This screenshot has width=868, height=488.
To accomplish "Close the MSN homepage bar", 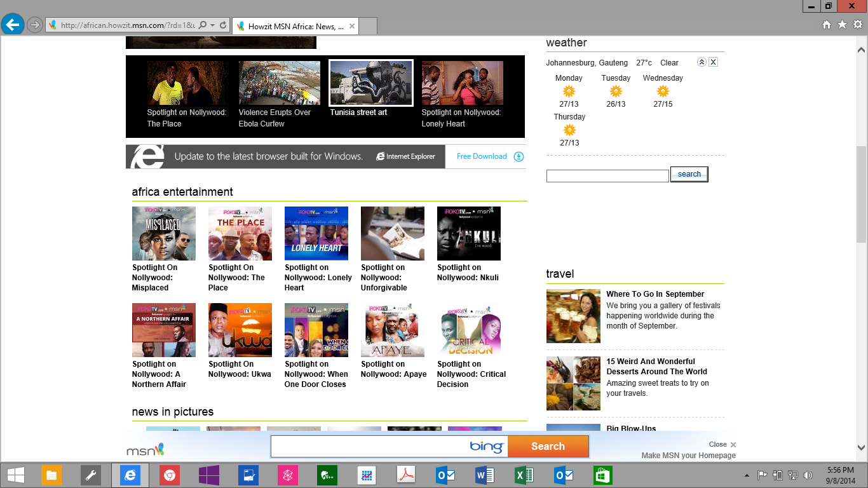I will tap(722, 445).
